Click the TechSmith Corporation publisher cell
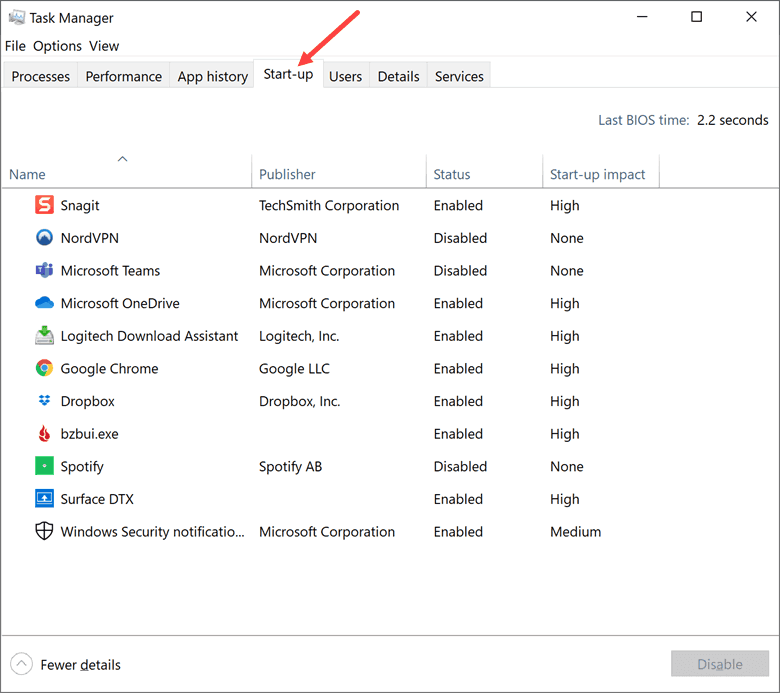This screenshot has height=693, width=780. coord(329,205)
